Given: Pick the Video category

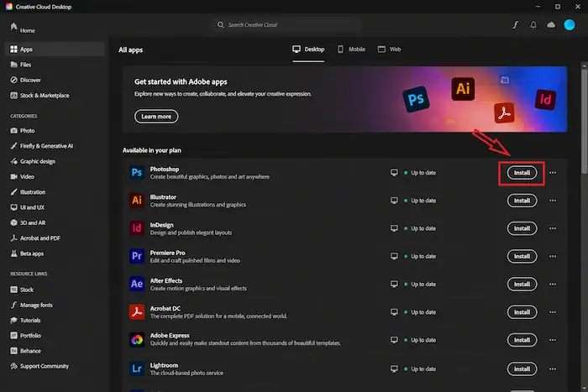Looking at the screenshot, I should (x=22, y=176).
